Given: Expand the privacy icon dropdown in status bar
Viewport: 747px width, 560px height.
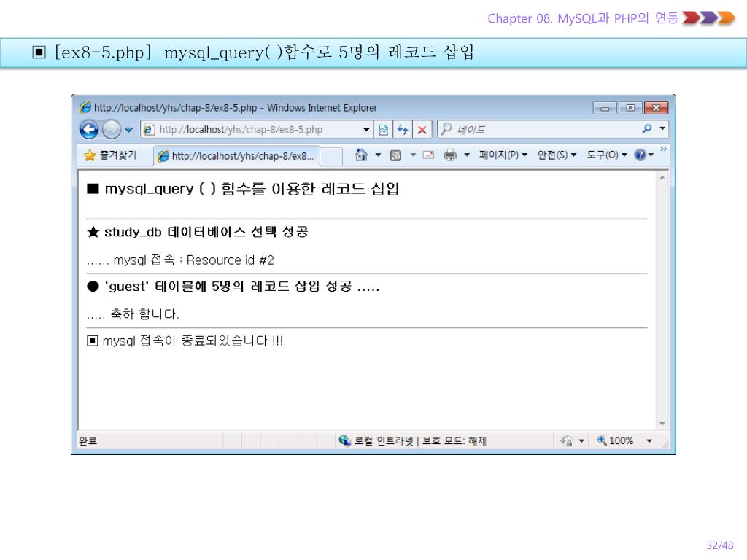Looking at the screenshot, I should click(581, 441).
